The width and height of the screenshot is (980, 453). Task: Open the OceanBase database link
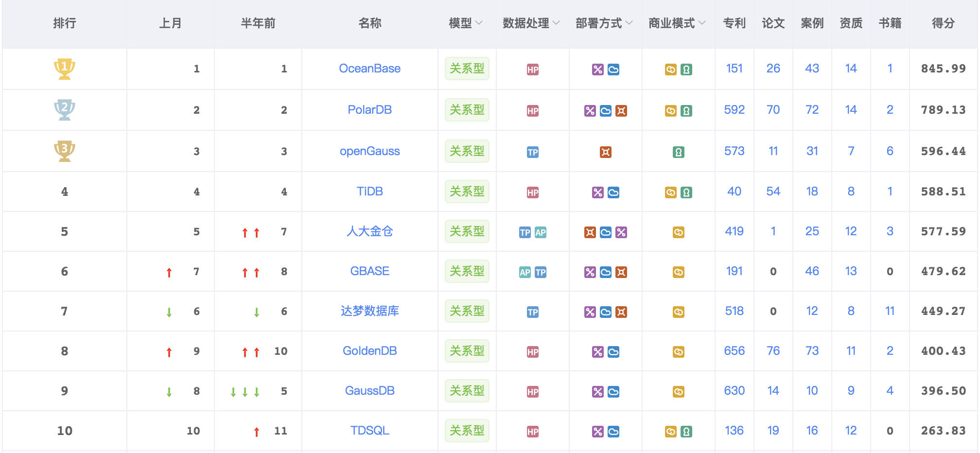point(370,69)
